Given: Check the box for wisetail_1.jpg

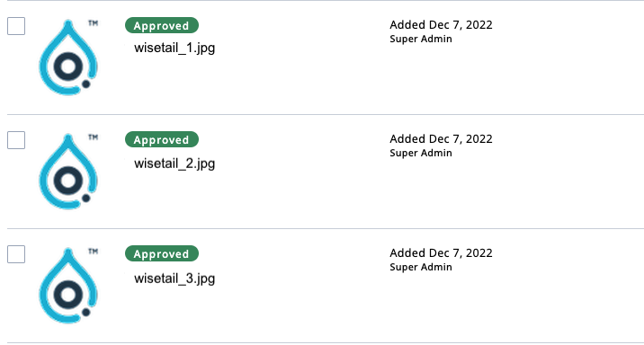Looking at the screenshot, I should (x=16, y=26).
